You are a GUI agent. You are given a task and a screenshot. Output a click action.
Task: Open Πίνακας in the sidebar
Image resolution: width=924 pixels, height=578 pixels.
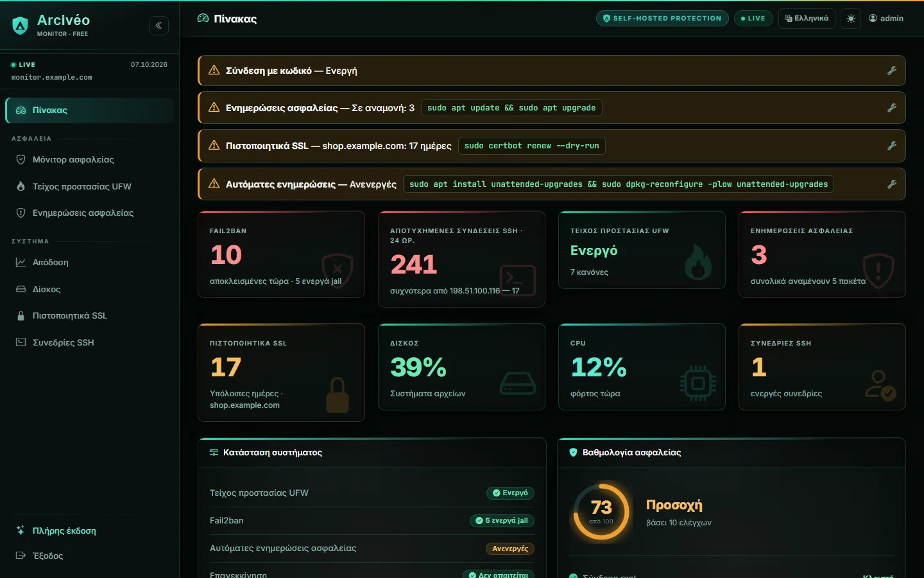tap(90, 110)
